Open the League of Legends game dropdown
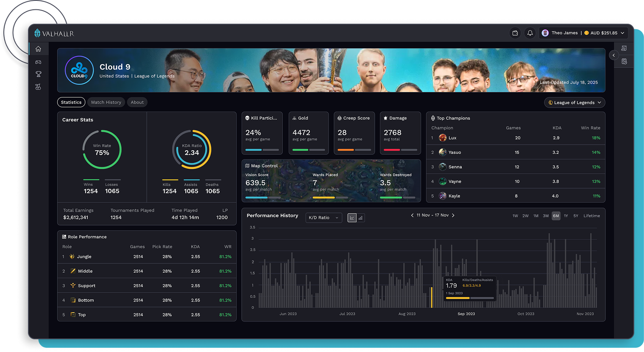The width and height of the screenshot is (644, 352). tap(574, 102)
